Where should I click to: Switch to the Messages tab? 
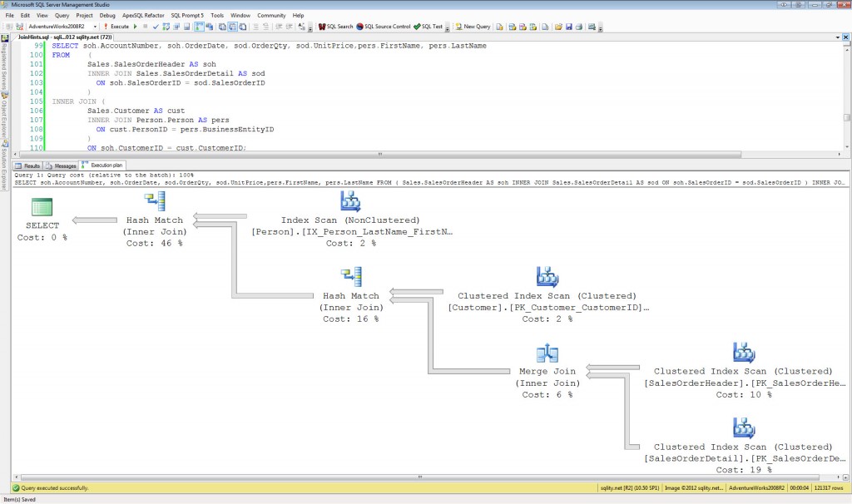(x=60, y=166)
